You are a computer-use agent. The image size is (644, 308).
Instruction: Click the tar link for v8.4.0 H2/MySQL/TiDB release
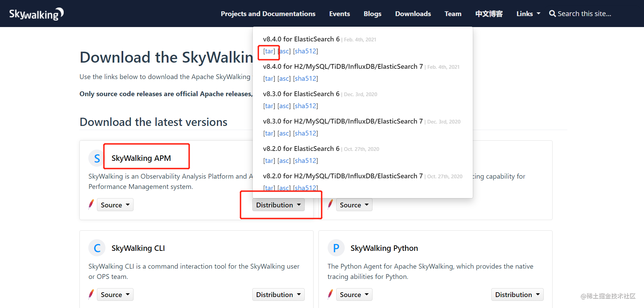pyautogui.click(x=269, y=78)
